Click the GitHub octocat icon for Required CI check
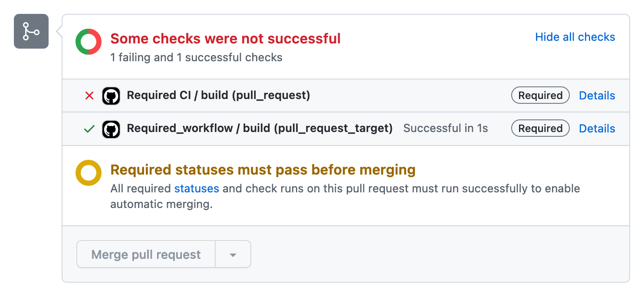The image size is (644, 297). 111,96
